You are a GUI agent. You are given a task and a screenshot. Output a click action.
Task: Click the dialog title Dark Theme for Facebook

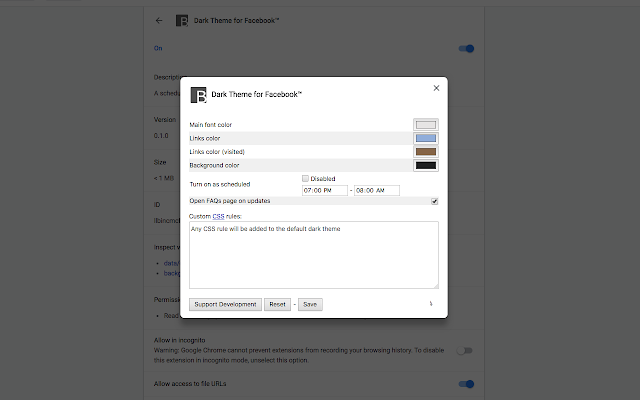[x=256, y=95]
